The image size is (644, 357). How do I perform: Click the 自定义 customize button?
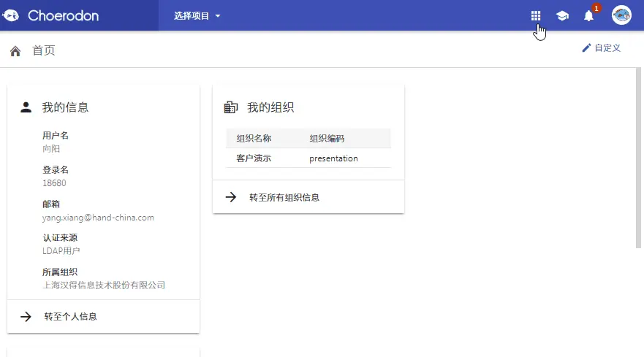[601, 48]
